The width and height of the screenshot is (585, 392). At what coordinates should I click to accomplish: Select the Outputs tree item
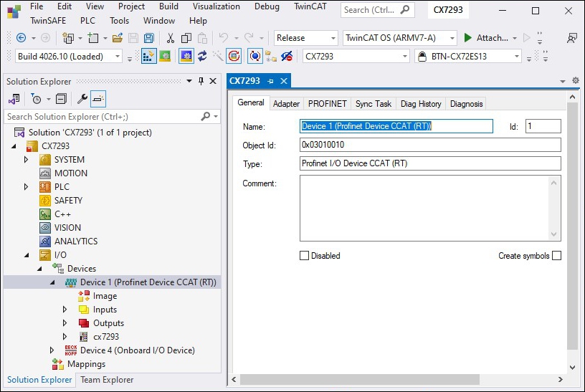tap(108, 323)
